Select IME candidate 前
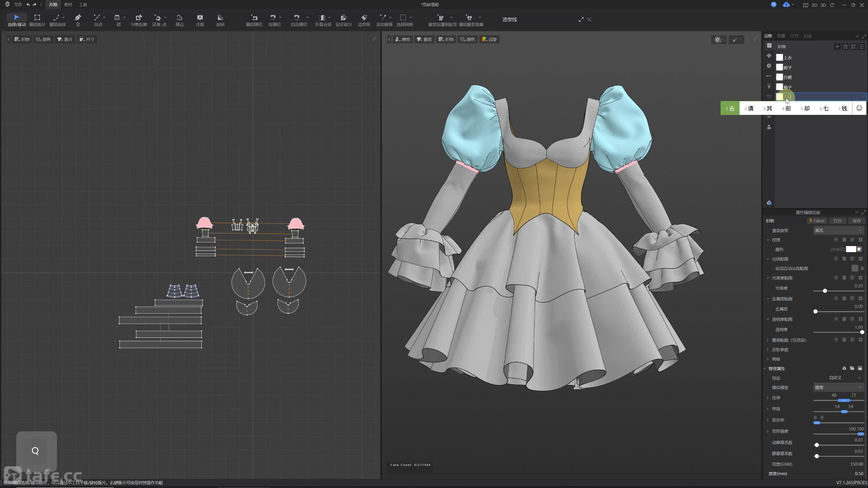Image resolution: width=868 pixels, height=488 pixels. (787, 108)
